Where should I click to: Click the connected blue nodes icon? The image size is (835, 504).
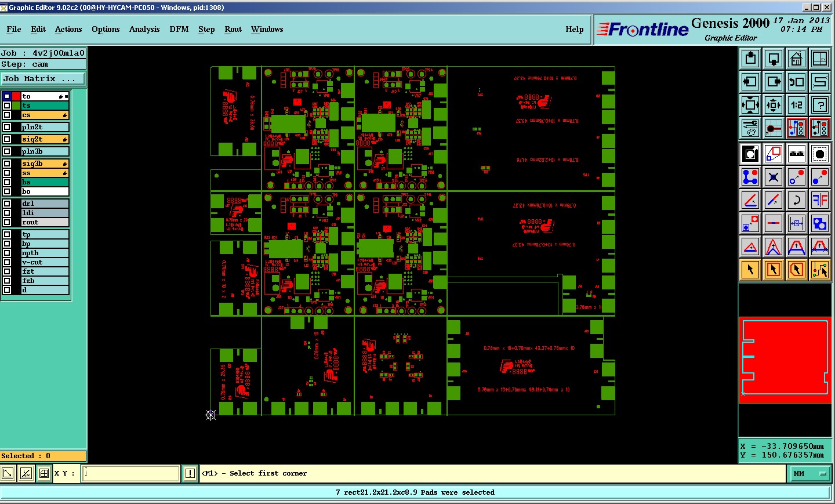pyautogui.click(x=750, y=177)
